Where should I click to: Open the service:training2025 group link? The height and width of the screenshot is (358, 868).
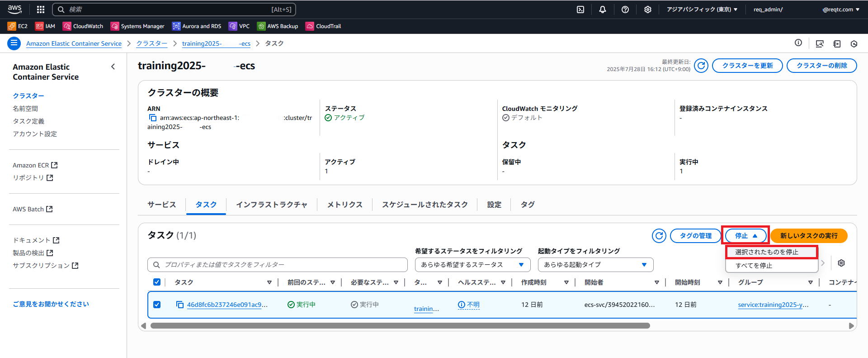tap(773, 305)
